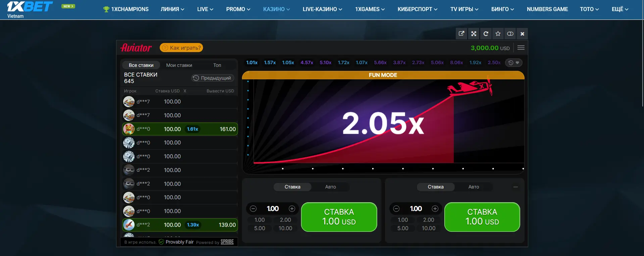
Task: Click the Как играть? button
Action: pyautogui.click(x=181, y=48)
